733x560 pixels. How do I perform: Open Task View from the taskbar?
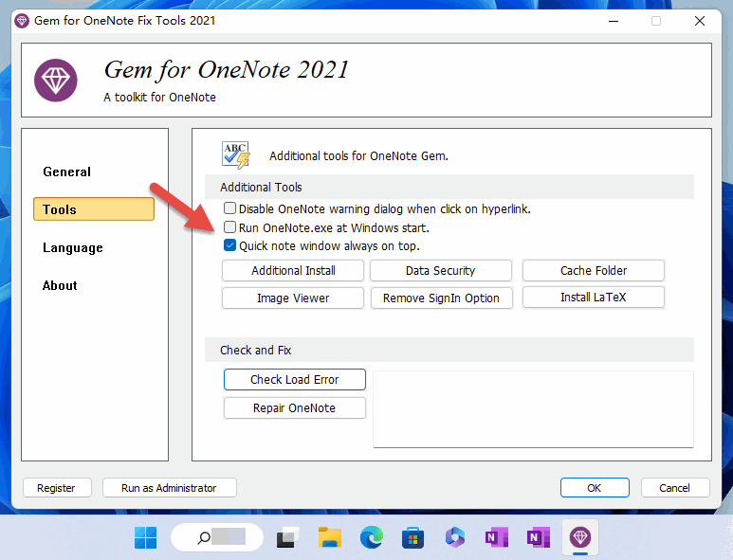point(287,537)
